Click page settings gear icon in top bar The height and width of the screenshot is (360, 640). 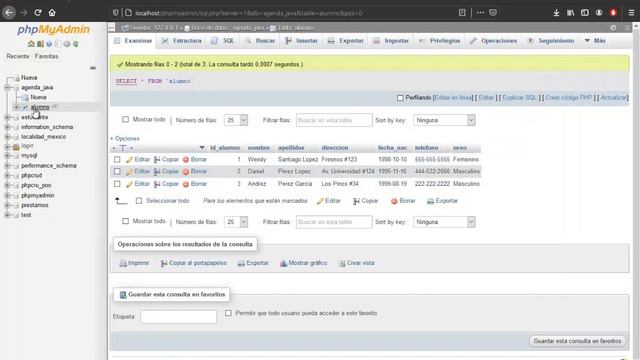pyautogui.click(x=613, y=28)
